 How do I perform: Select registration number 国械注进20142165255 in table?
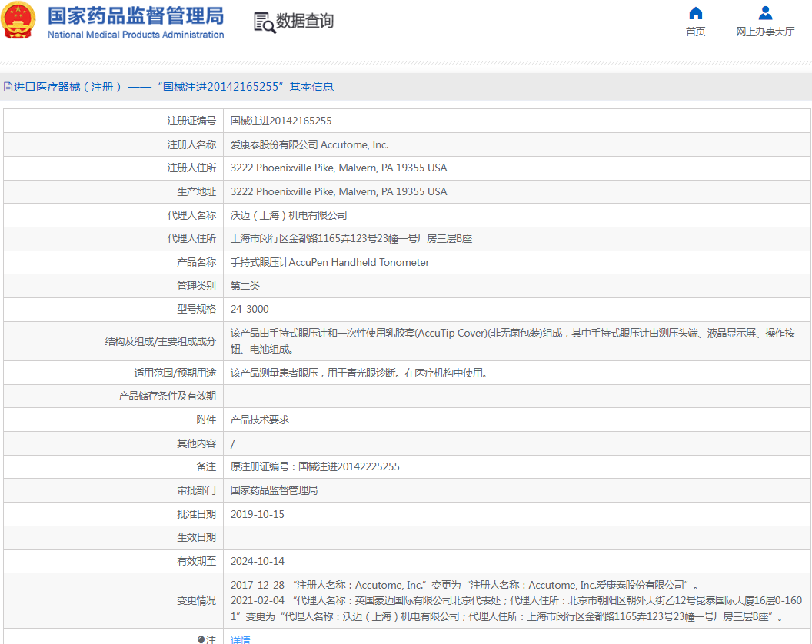281,121
